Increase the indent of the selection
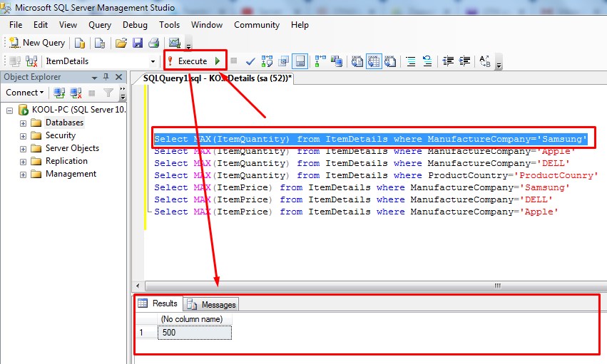This screenshot has height=364, width=607. [464, 61]
